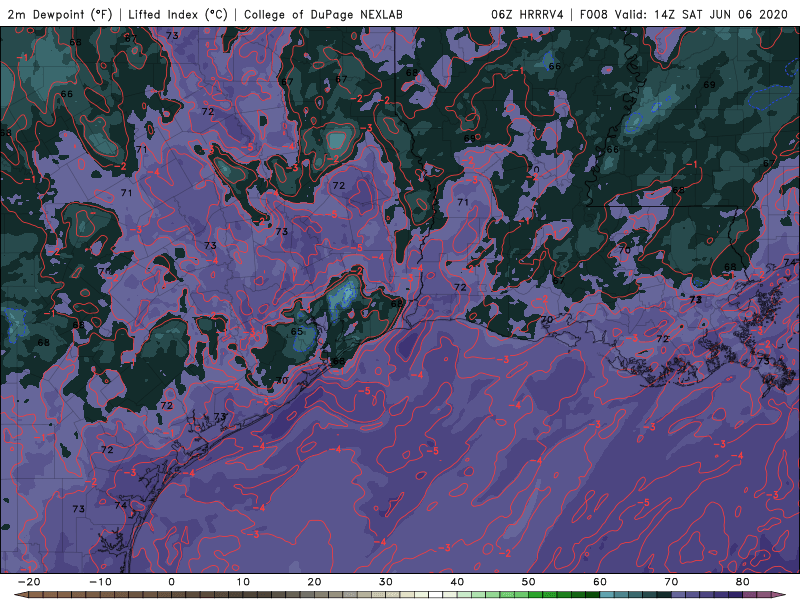Click the '80' colorbar scale label

point(743,582)
